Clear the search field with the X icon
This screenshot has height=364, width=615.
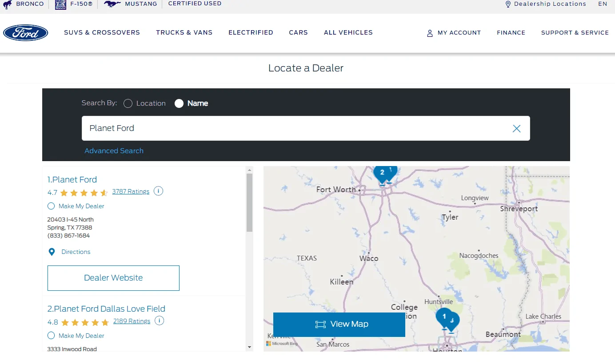(516, 128)
